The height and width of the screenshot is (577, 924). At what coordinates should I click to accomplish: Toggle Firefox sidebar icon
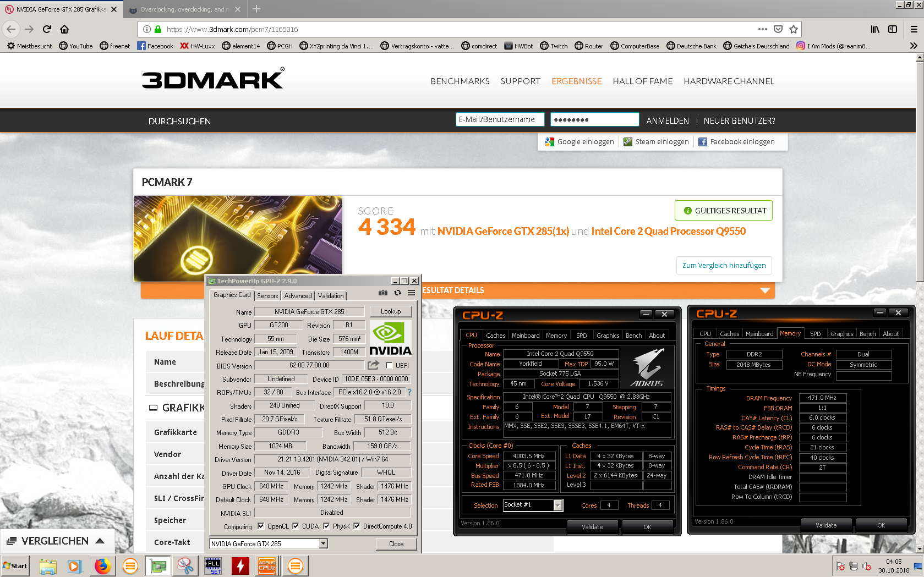(893, 29)
